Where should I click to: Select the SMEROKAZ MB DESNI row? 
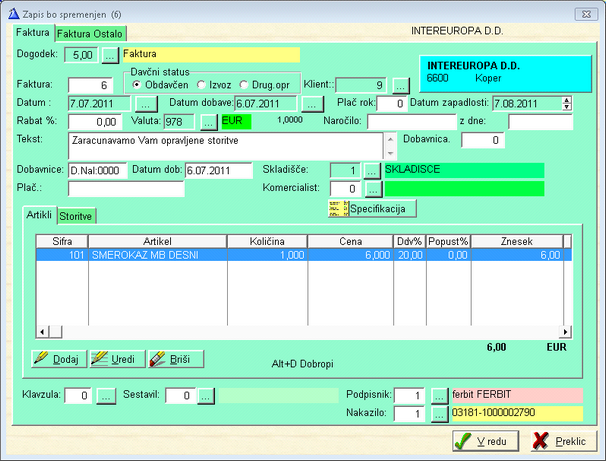click(x=304, y=255)
